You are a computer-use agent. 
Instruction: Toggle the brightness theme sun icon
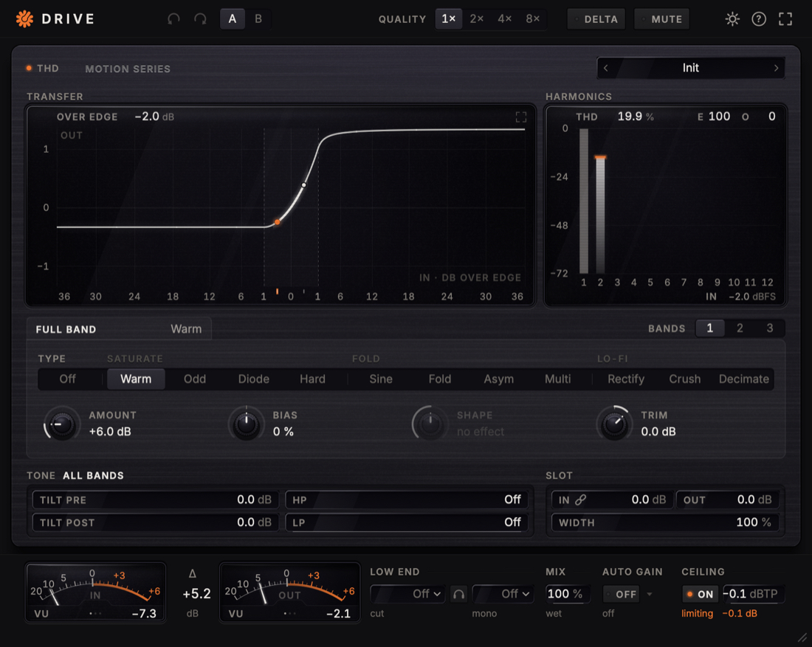coord(732,19)
